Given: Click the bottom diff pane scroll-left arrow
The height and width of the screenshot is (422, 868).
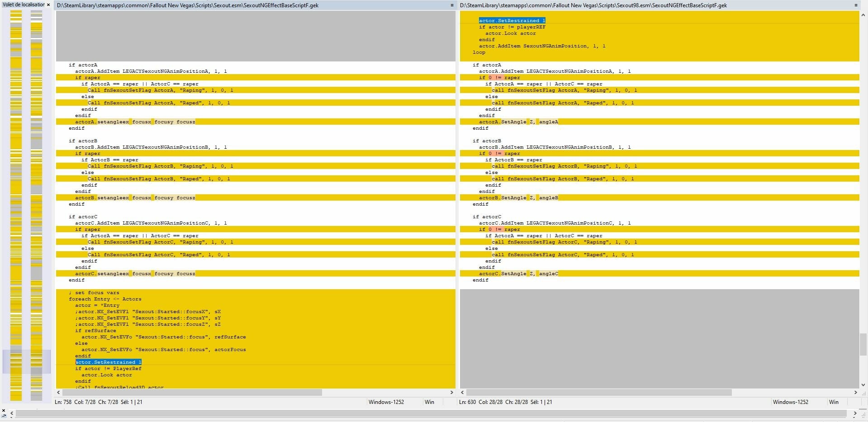Looking at the screenshot, I should point(12,413).
